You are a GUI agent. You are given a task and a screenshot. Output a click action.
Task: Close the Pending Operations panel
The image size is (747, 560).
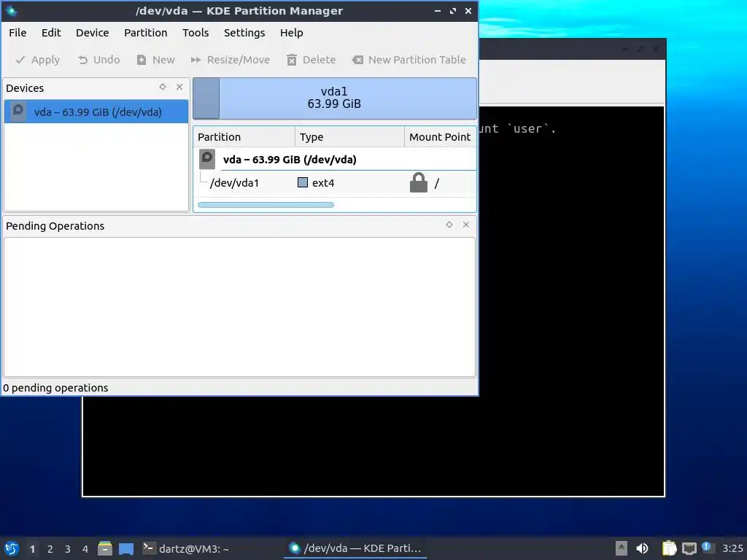tap(466, 225)
